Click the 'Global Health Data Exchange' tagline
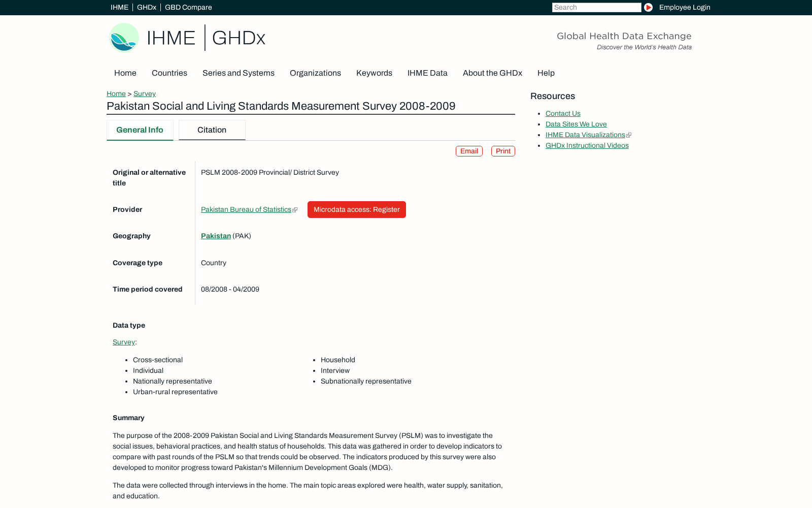This screenshot has height=508, width=812. (x=624, y=36)
